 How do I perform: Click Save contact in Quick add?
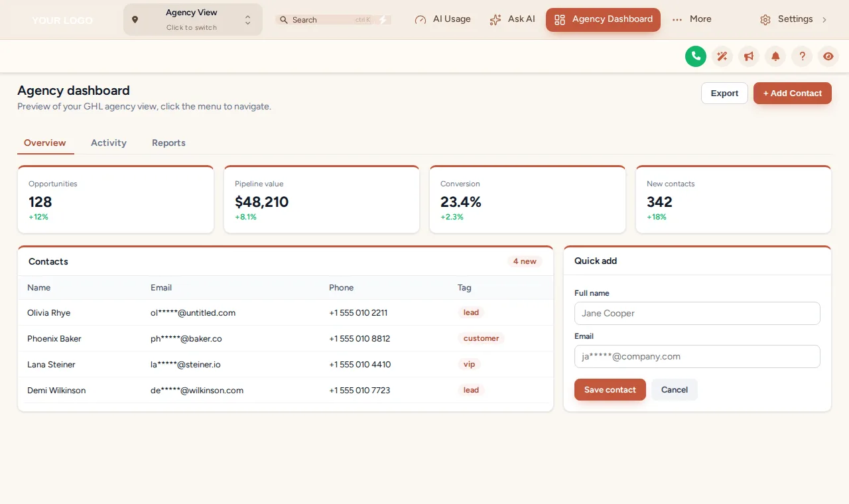tap(610, 390)
